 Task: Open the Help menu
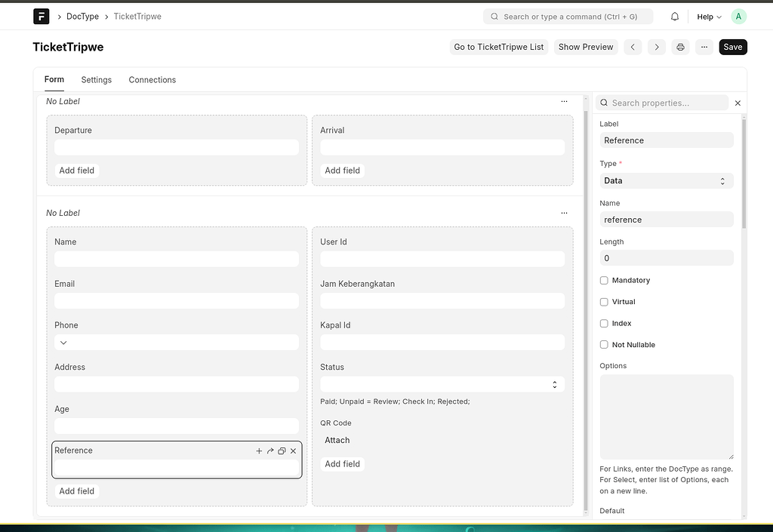[x=707, y=16]
